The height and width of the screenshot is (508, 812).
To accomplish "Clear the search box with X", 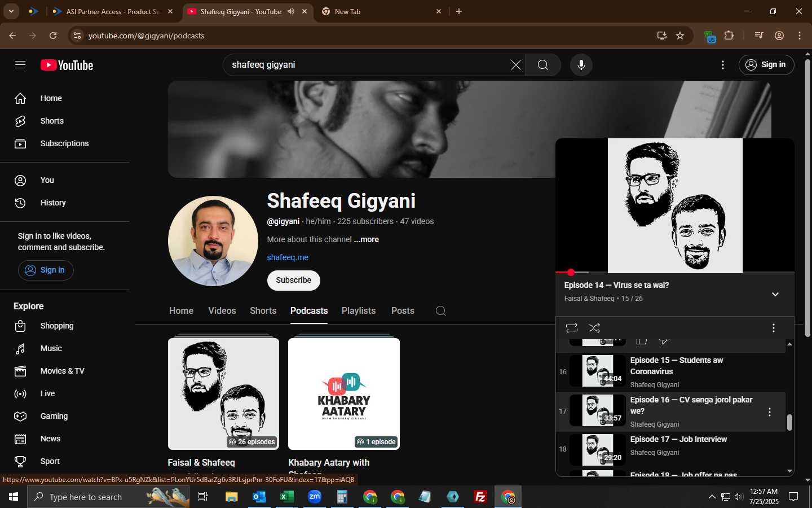I will (x=515, y=65).
